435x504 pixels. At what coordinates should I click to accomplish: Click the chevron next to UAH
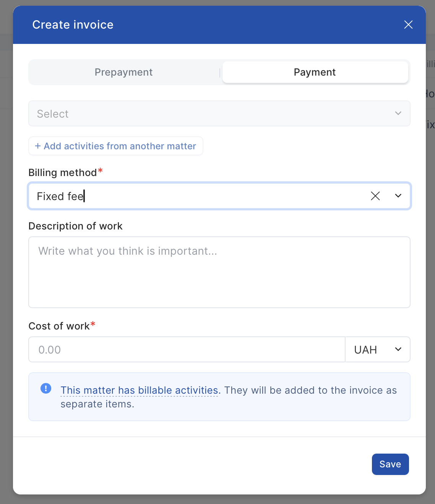coord(398,349)
